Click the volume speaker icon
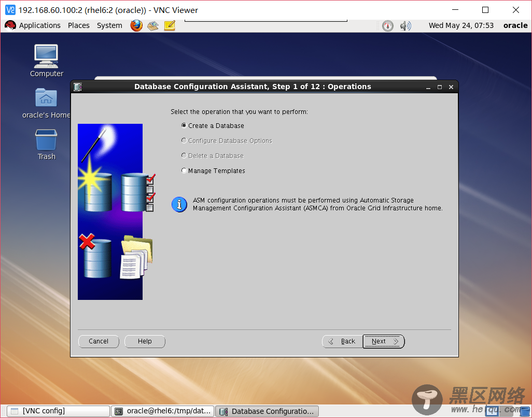 (405, 26)
